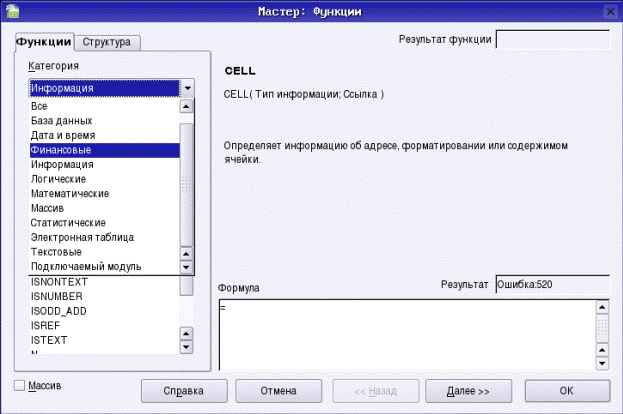This screenshot has width=623, height=414.
Task: Click formula box scroll-down arrow
Action: (602, 363)
